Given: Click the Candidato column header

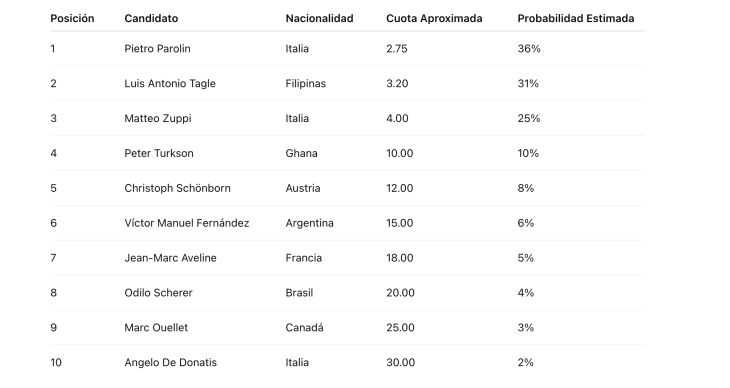Looking at the screenshot, I should pyautogui.click(x=151, y=18).
